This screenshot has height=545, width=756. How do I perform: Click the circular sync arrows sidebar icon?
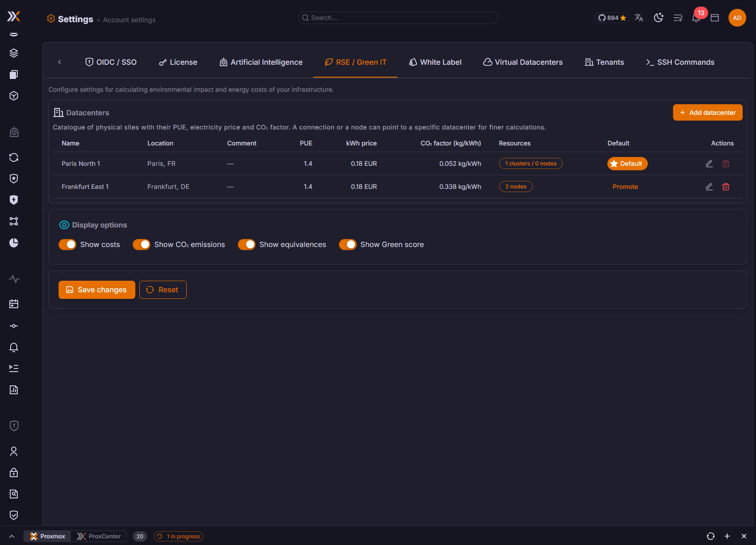coord(14,157)
